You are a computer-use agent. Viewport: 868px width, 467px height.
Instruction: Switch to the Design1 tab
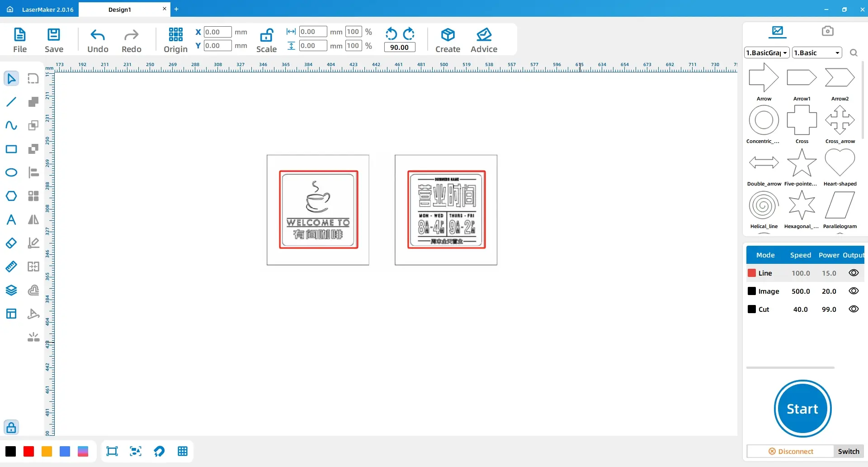tap(120, 10)
